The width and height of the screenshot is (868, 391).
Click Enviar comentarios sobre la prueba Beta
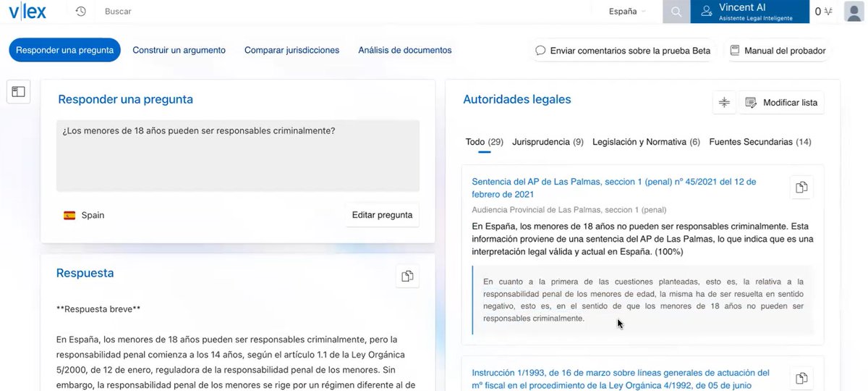pos(623,51)
